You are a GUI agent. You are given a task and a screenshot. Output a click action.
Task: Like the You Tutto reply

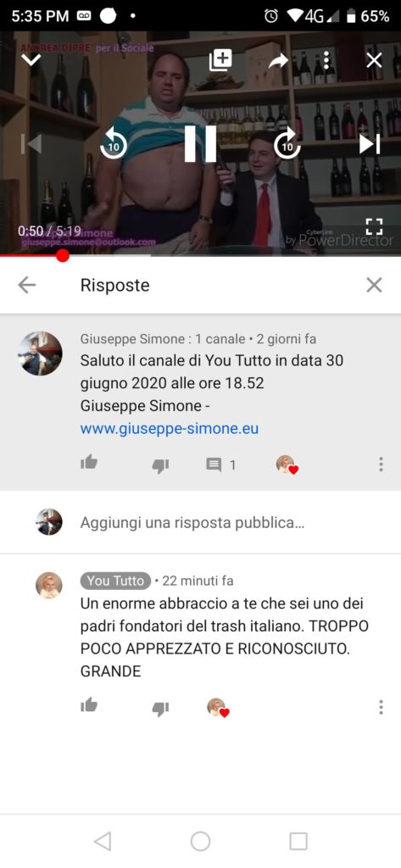[89, 704]
